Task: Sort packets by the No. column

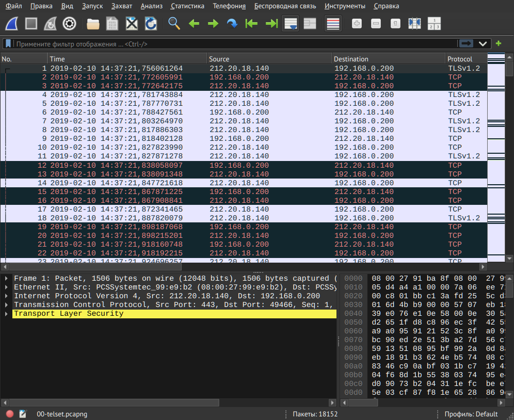Action: pyautogui.click(x=24, y=59)
